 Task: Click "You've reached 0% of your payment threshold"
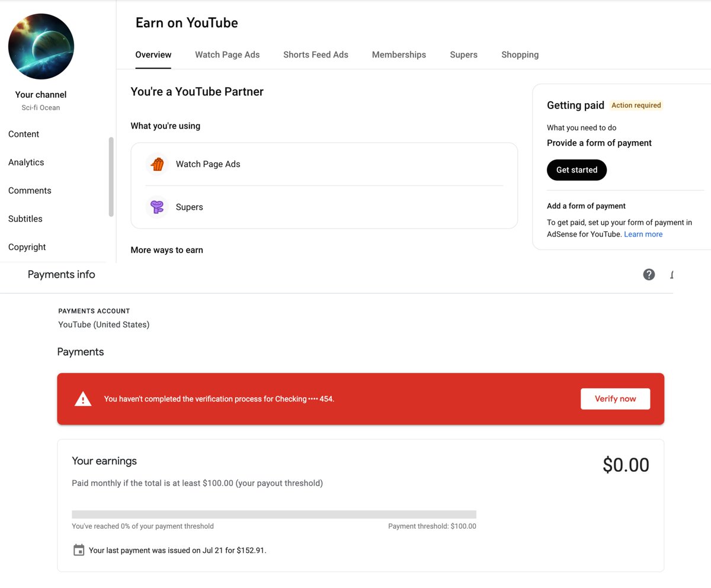(143, 526)
